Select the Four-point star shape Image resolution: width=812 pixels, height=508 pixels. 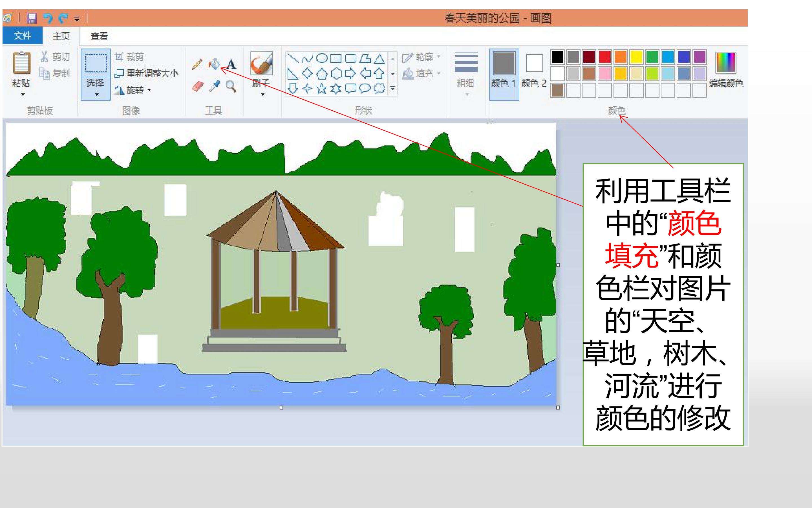[x=307, y=88]
